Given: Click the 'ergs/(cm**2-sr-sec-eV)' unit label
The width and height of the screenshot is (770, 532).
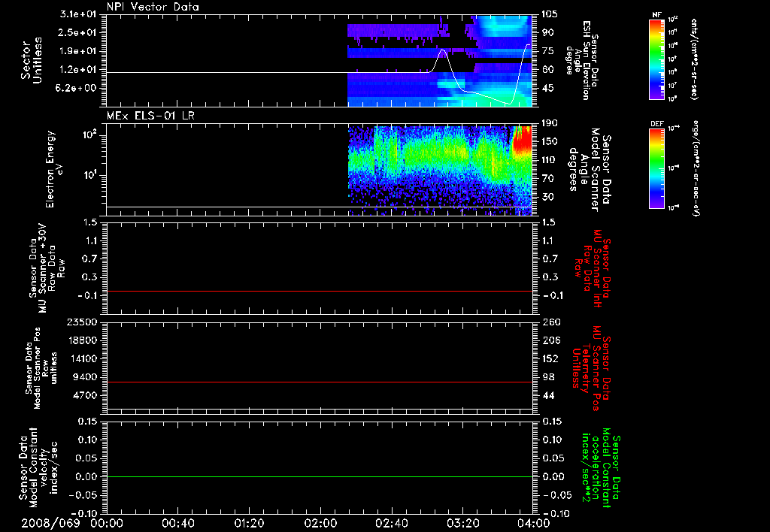Looking at the screenshot, I should (696, 168).
